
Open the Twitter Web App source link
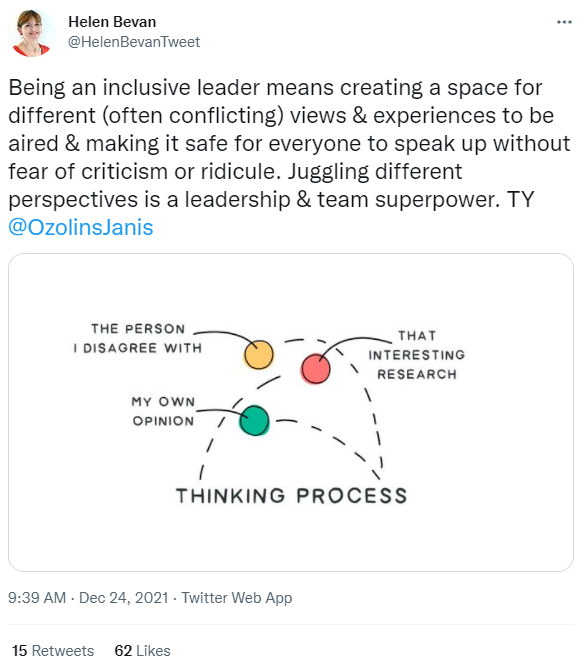pyautogui.click(x=237, y=598)
